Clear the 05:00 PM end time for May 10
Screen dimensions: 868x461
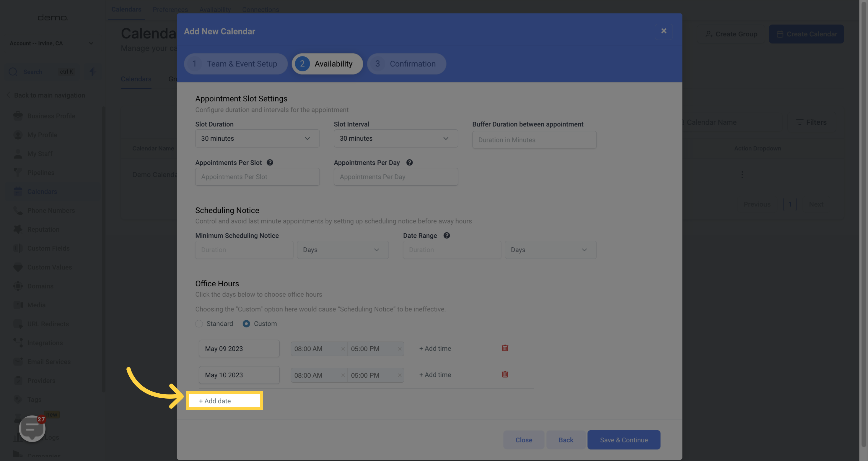pos(399,375)
